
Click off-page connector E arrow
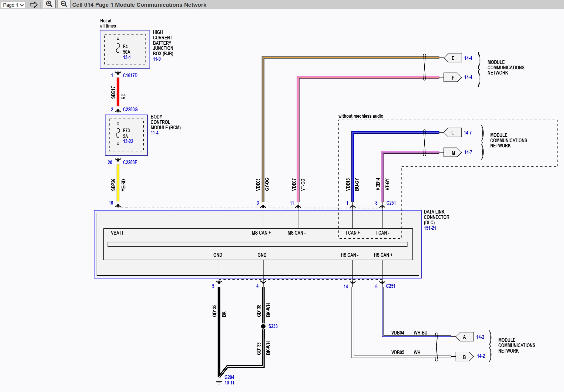453,58
